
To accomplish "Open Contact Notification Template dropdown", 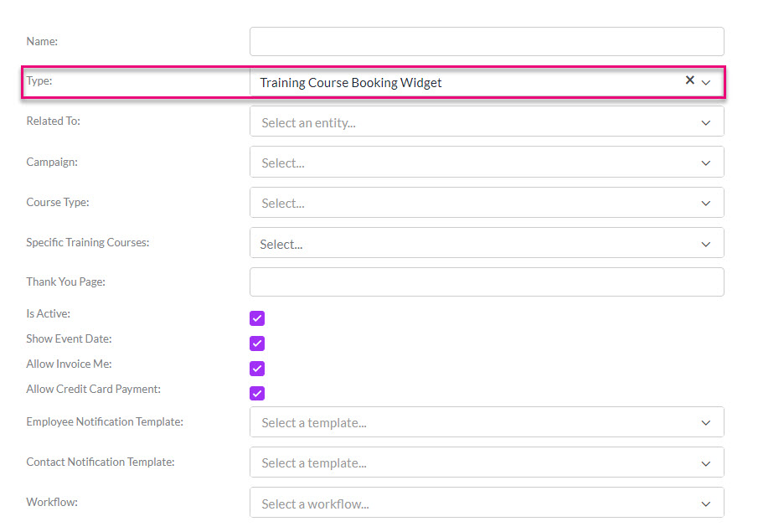I will point(487,462).
